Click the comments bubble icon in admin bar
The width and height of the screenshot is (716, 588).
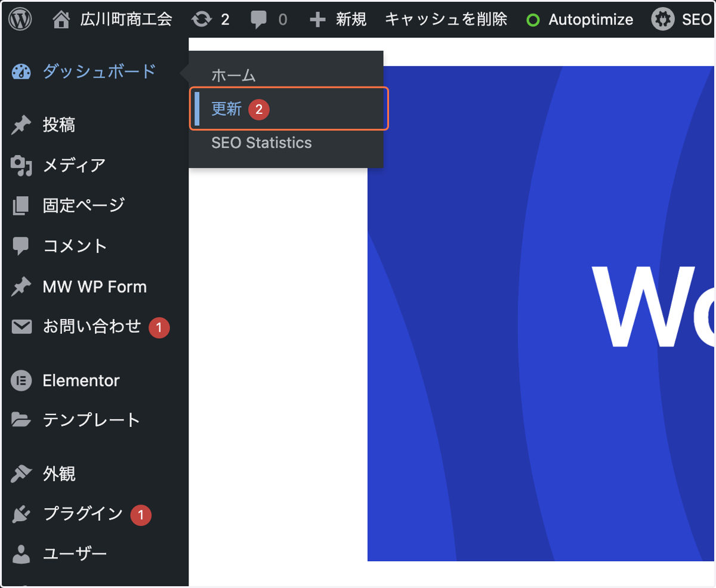click(258, 20)
